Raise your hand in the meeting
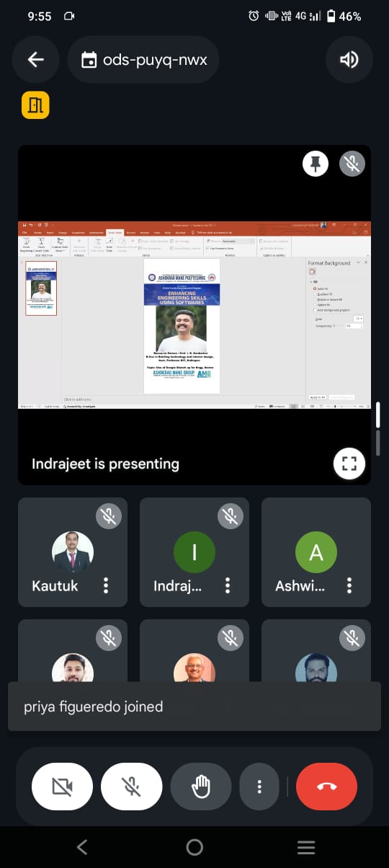Viewport: 389px width, 868px height. 201,786
